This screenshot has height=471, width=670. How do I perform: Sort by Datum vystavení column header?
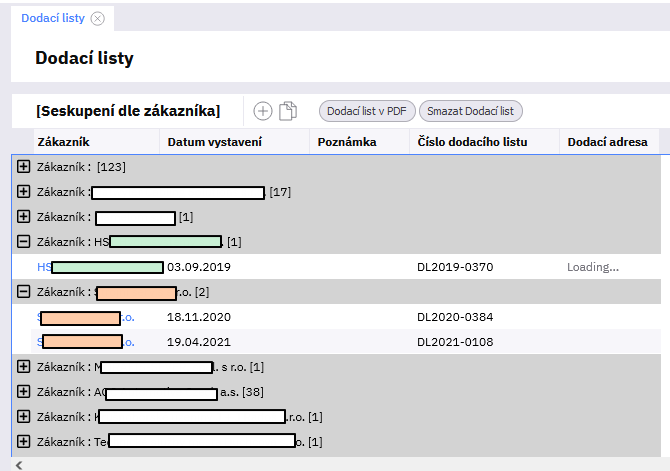214,142
